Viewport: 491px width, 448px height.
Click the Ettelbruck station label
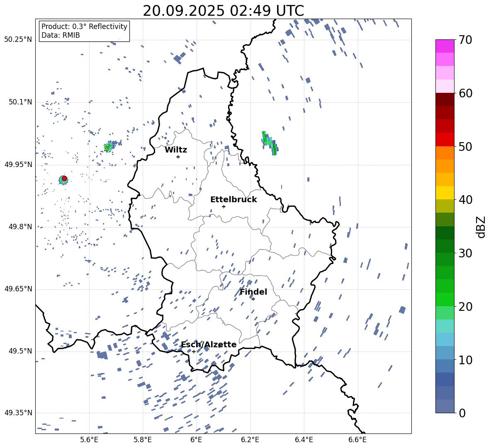[233, 200]
